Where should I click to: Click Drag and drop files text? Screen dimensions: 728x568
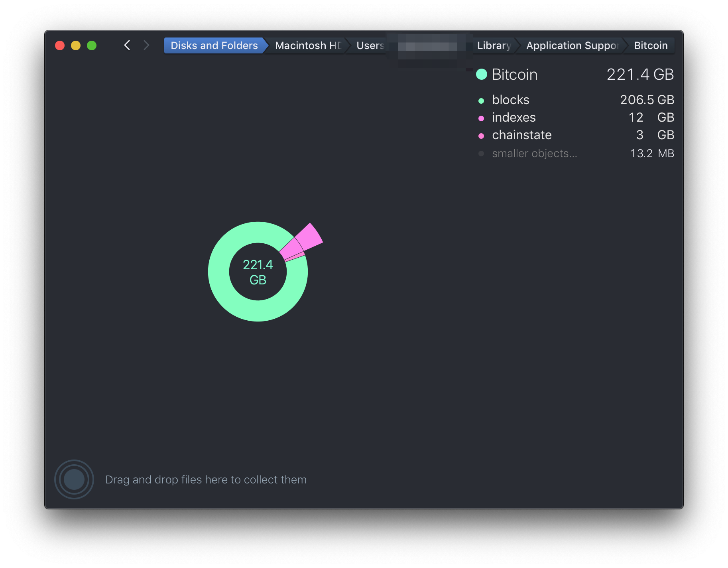pyautogui.click(x=205, y=479)
